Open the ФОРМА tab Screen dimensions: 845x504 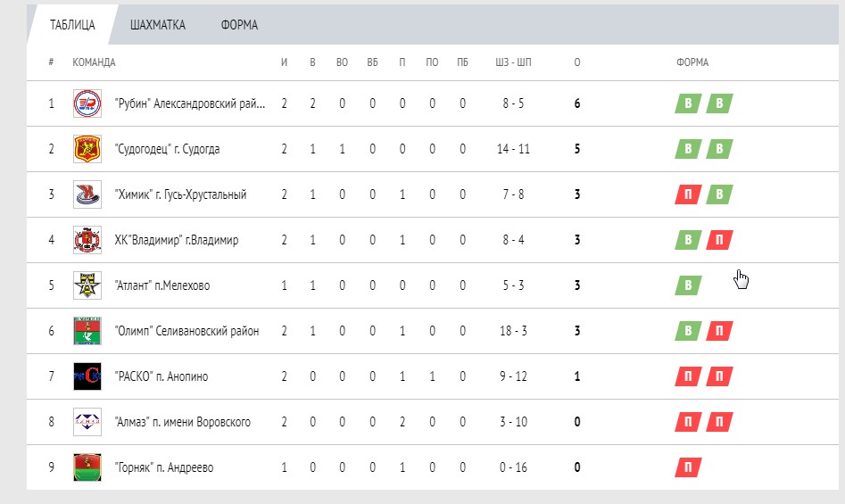(239, 25)
